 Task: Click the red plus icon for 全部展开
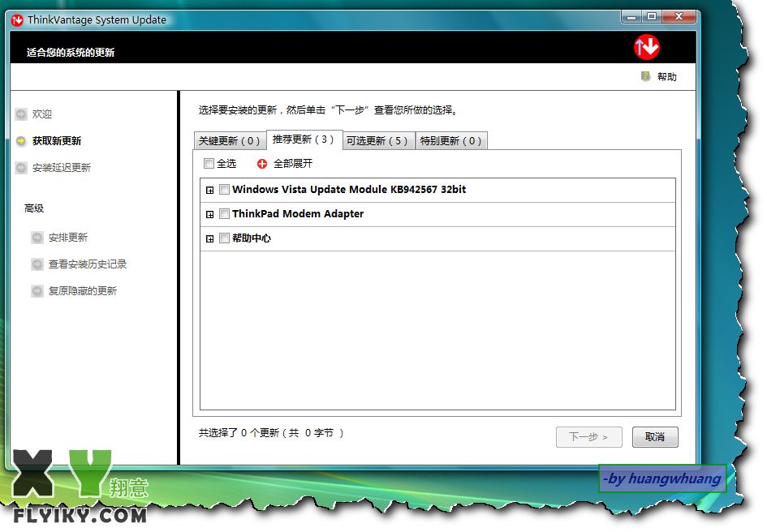tap(262, 164)
